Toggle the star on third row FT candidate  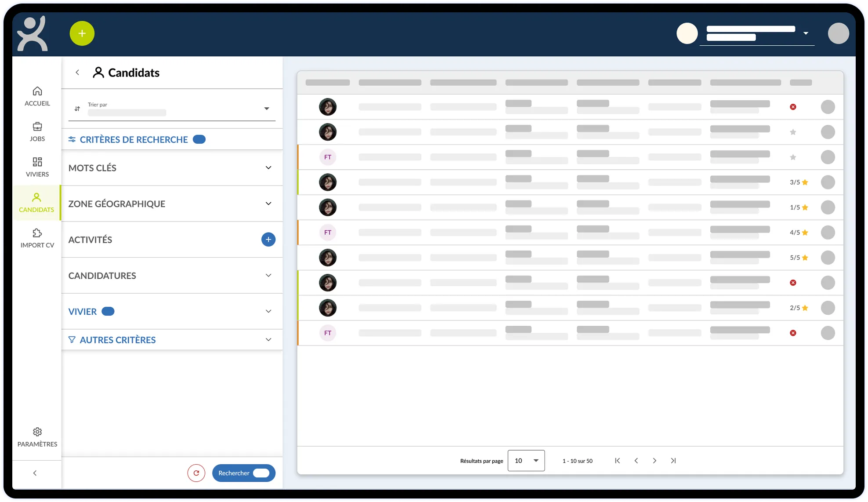(793, 157)
